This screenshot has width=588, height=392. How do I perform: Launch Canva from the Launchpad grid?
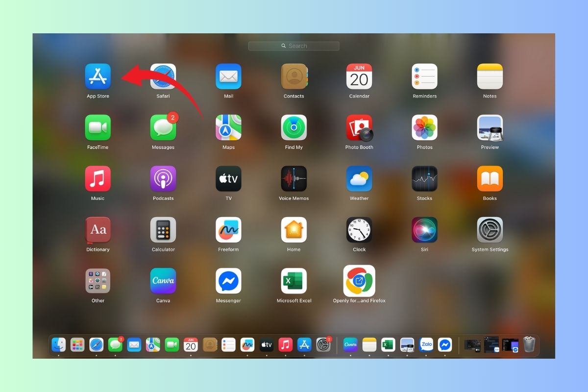(x=163, y=281)
